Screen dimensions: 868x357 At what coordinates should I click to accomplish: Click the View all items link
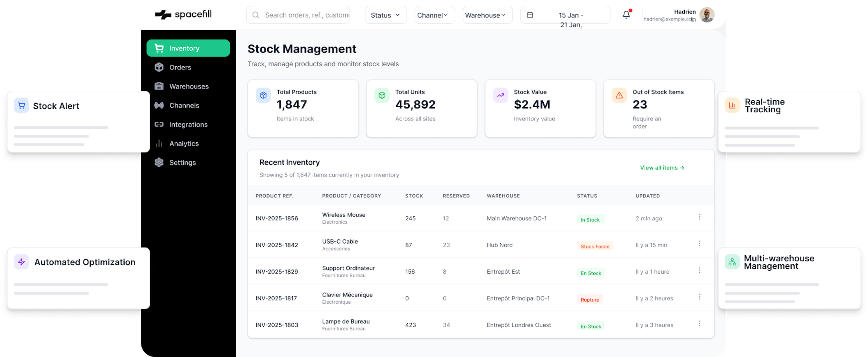pos(662,168)
